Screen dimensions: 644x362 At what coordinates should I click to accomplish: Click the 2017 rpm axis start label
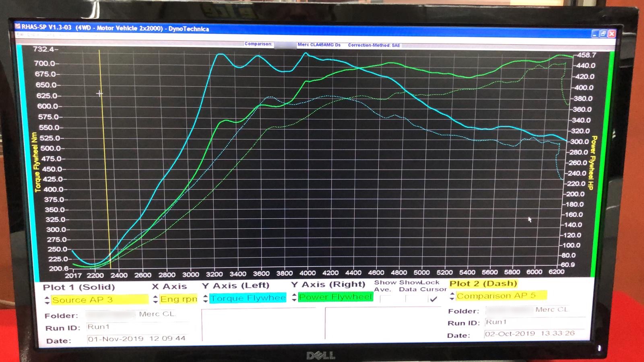point(73,276)
